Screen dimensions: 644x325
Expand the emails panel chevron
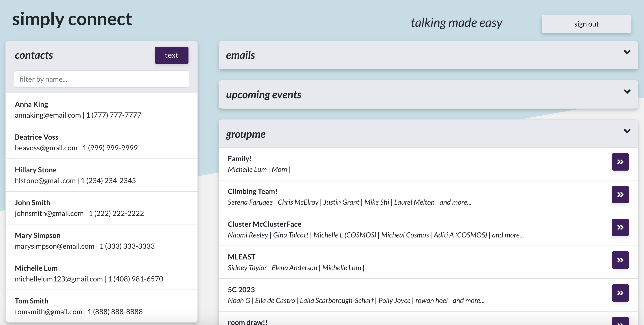627,52
